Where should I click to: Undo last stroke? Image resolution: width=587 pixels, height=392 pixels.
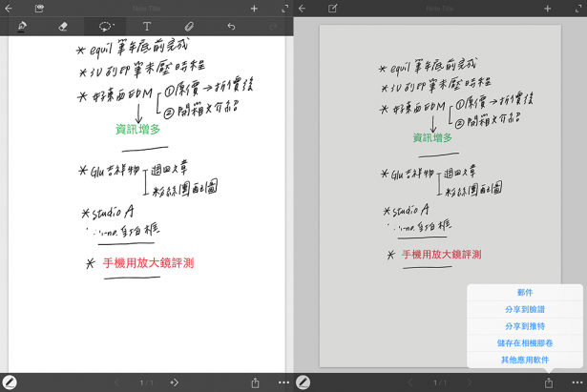point(231,26)
